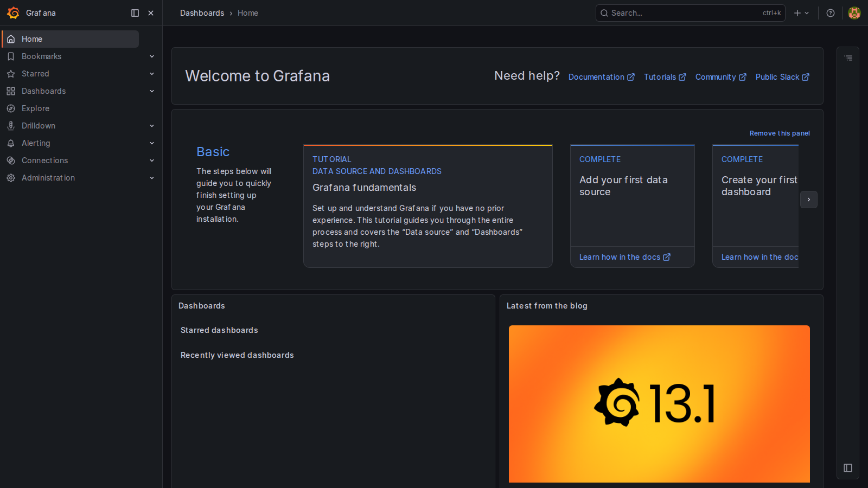Open Dashboards in sidebar menu
The width and height of the screenshot is (868, 488).
[x=43, y=91]
